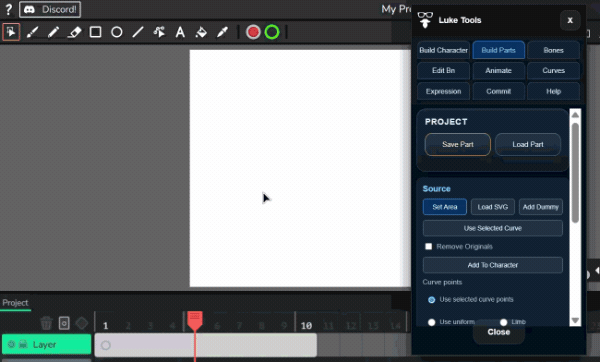Click the Add Dummy button

pyautogui.click(x=541, y=207)
